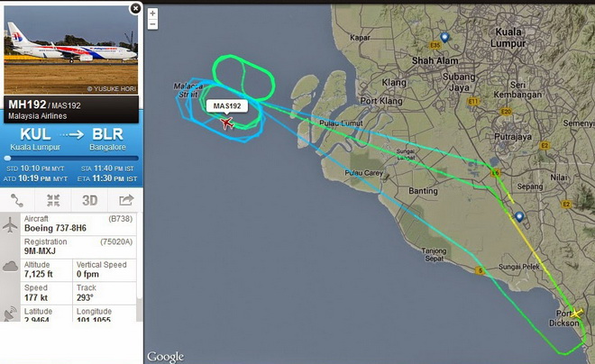The height and width of the screenshot is (364, 595).
Task: Click the aircraft details airplane icon
Action: point(10,225)
